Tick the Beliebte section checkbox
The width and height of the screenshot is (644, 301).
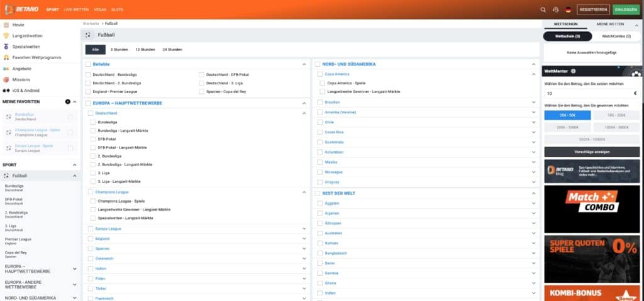click(x=88, y=64)
